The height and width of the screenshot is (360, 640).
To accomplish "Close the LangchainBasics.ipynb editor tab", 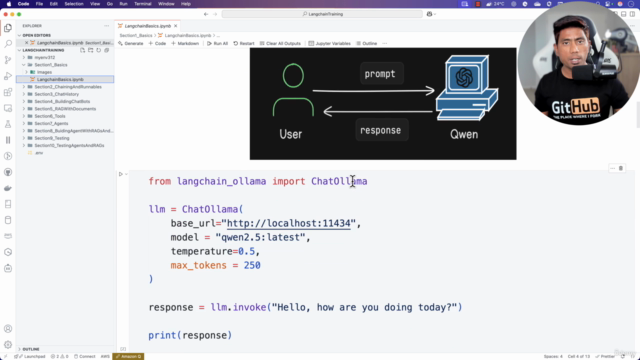I will (176, 26).
